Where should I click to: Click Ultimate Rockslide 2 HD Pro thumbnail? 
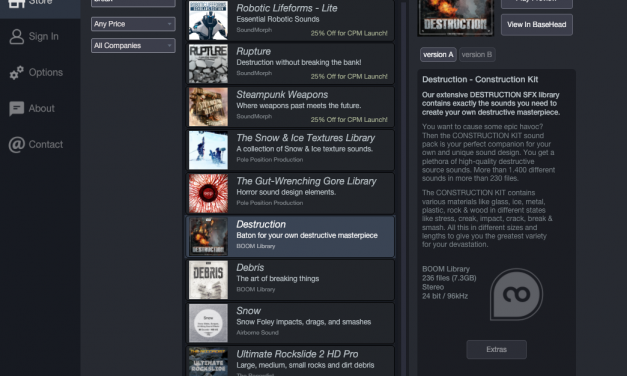[208, 362]
